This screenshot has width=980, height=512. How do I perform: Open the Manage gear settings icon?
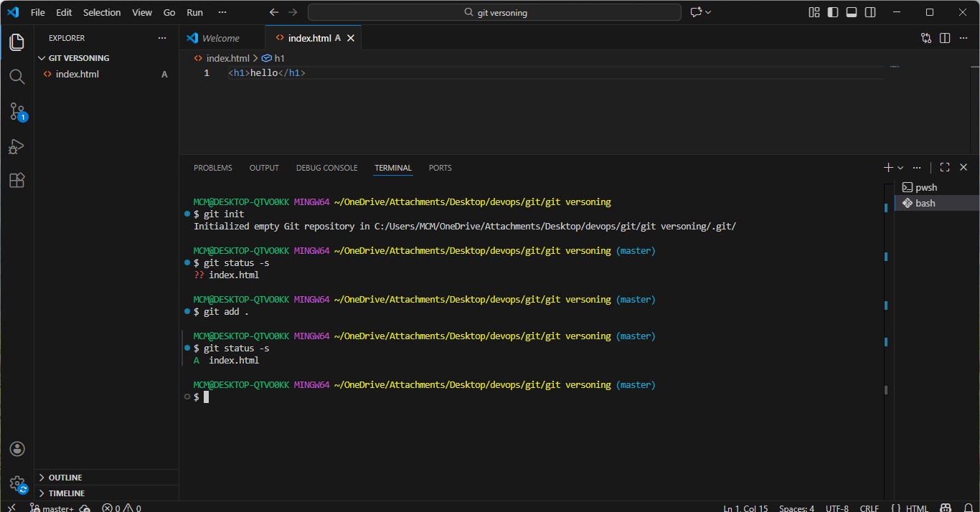(x=17, y=484)
